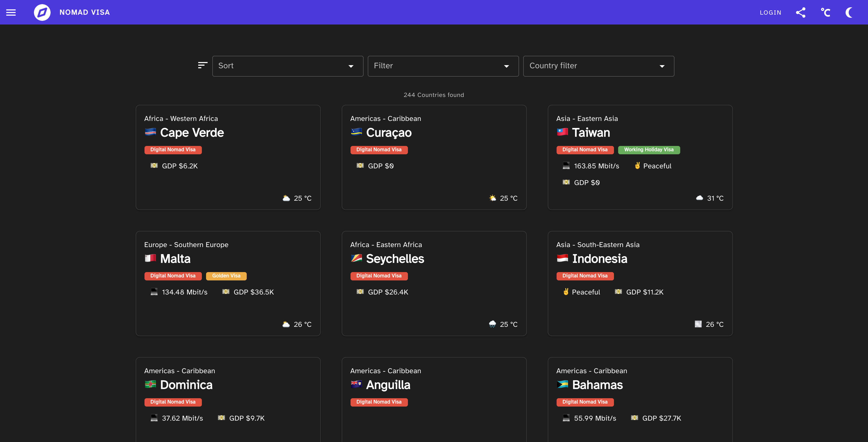Screen dimensions: 868x442
Task: Click Malta's Golden Visa tag
Action: click(226, 276)
